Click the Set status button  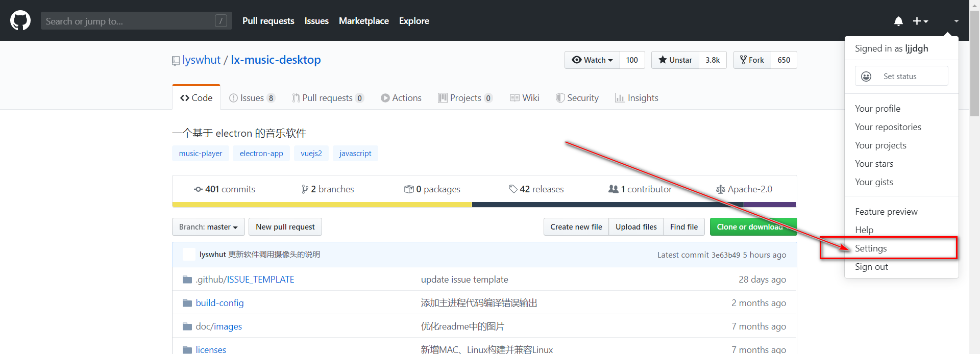pos(901,76)
